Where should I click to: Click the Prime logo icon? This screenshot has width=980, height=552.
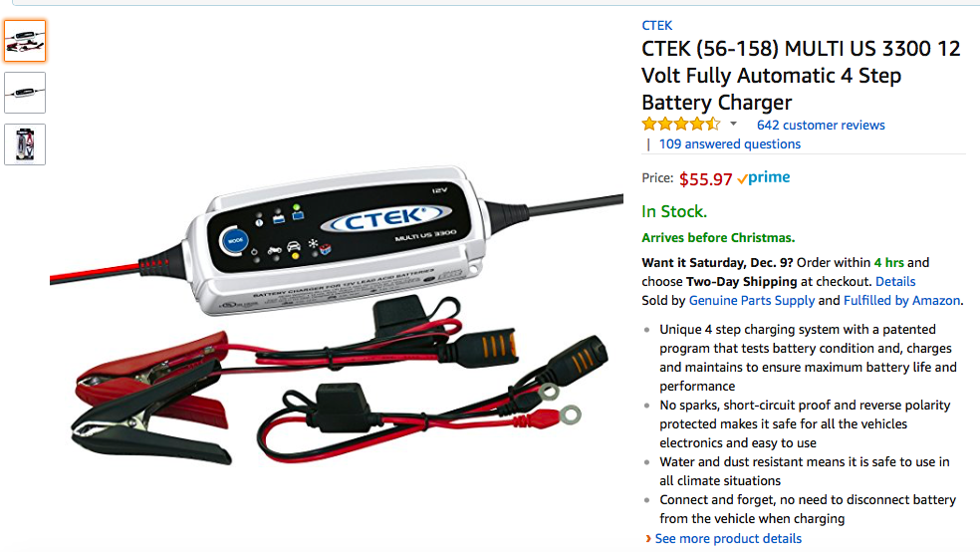763,177
